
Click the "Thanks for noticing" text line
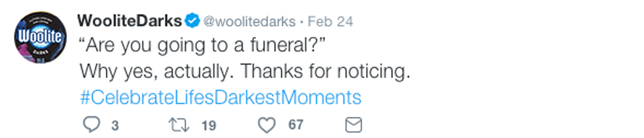pos(245,71)
